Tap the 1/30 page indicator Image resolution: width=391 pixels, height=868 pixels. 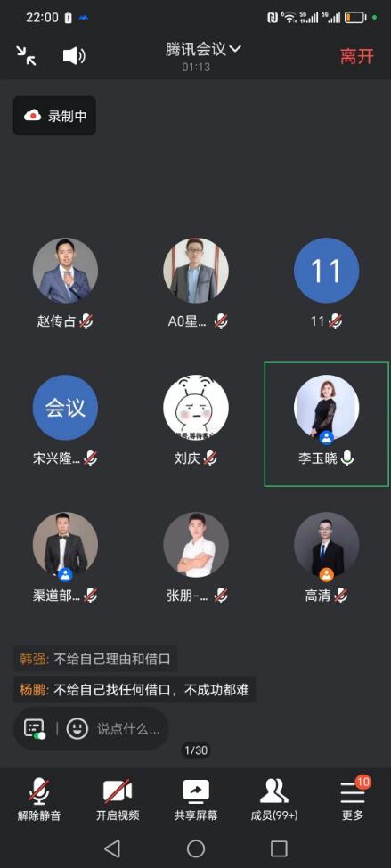pyautogui.click(x=196, y=750)
